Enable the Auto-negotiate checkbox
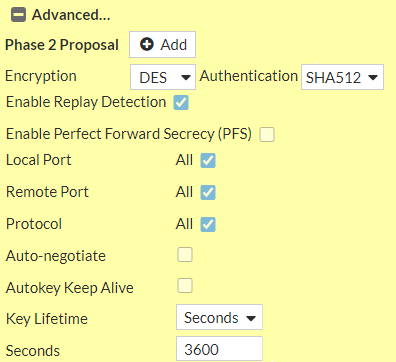 (x=185, y=255)
